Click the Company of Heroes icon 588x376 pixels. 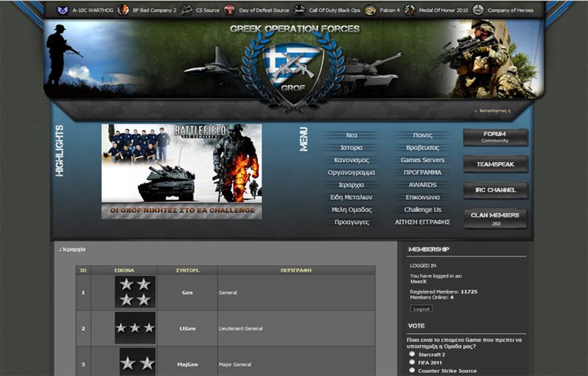478,10
